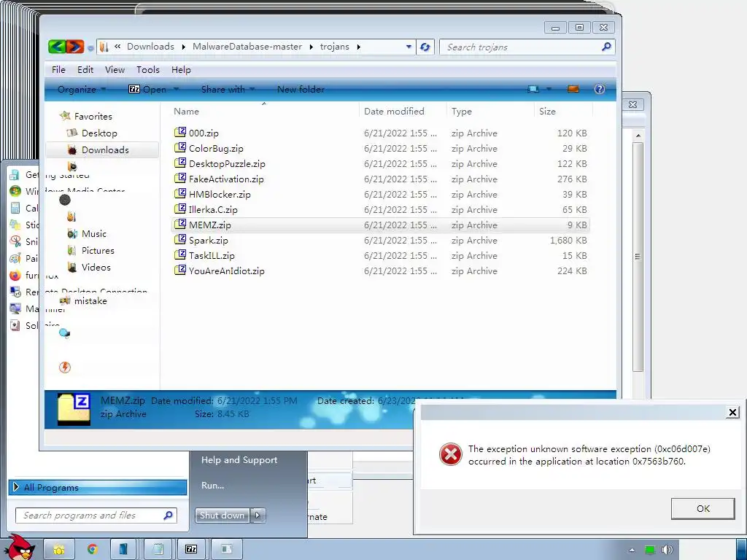The height and width of the screenshot is (560, 747).
Task: Open the File menu
Action: (58, 69)
